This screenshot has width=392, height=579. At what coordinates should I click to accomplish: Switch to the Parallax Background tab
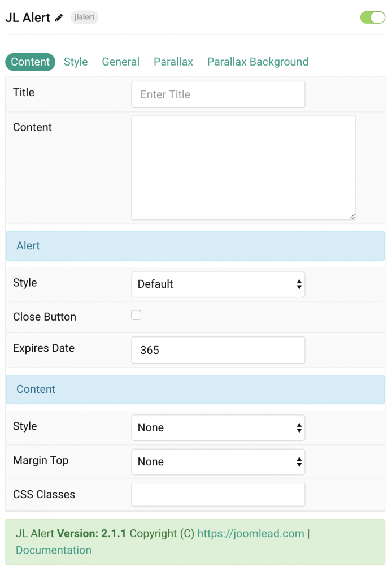[x=258, y=62]
